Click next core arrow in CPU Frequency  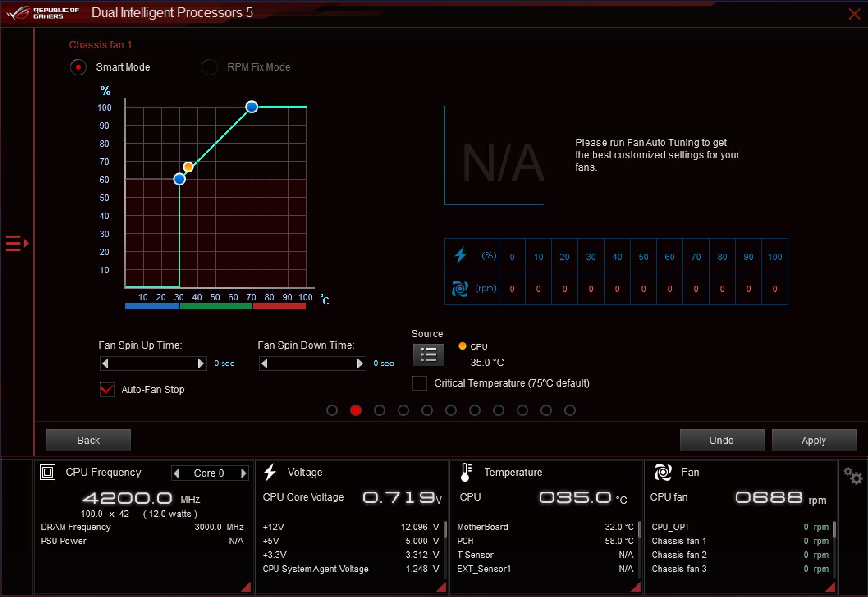(243, 473)
